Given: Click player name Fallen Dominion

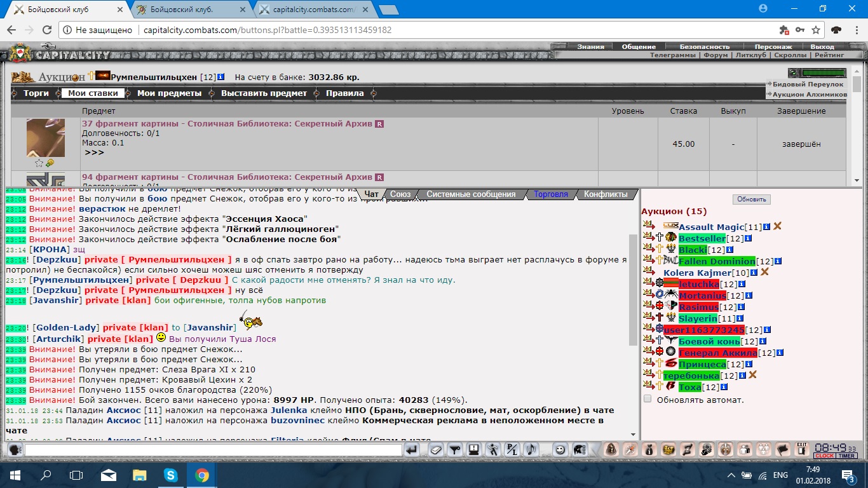Looking at the screenshot, I should coord(717,261).
